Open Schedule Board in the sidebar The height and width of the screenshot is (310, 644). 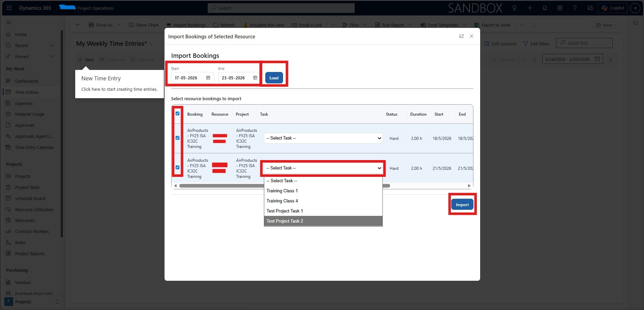[x=30, y=198]
